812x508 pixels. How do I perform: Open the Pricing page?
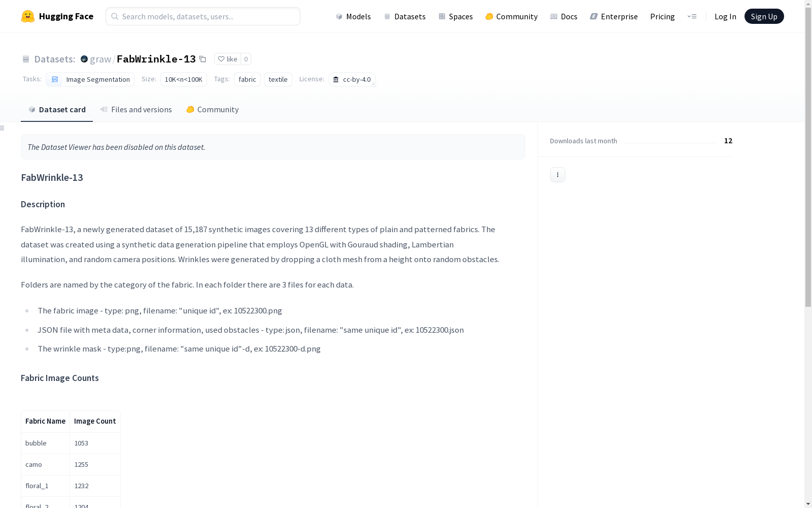click(x=662, y=16)
